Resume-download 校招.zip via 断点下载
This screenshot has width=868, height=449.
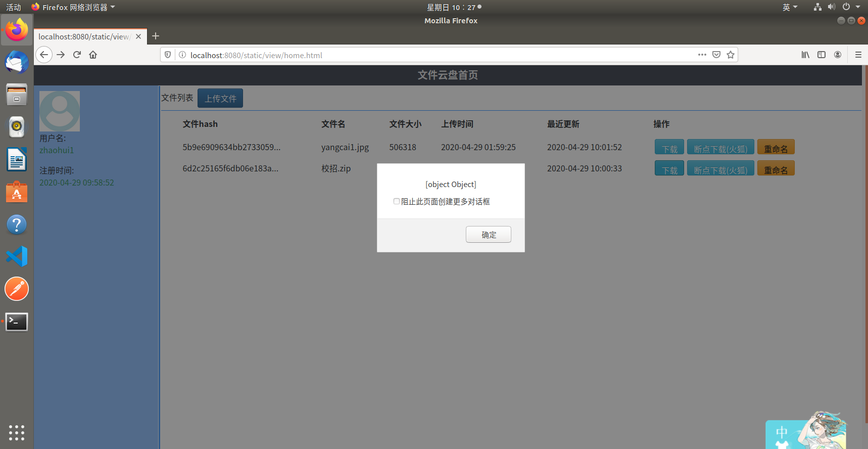720,168
